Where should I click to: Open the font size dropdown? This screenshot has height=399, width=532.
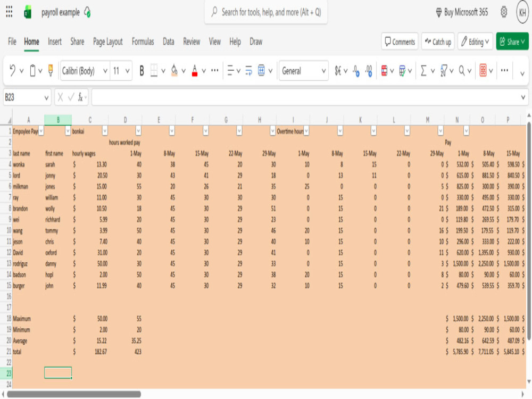tap(127, 71)
